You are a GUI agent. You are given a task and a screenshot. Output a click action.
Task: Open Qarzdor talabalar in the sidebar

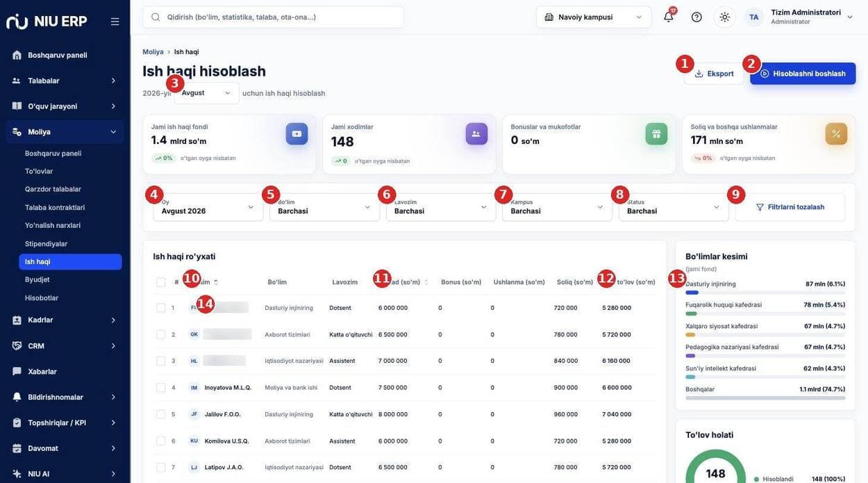53,189
